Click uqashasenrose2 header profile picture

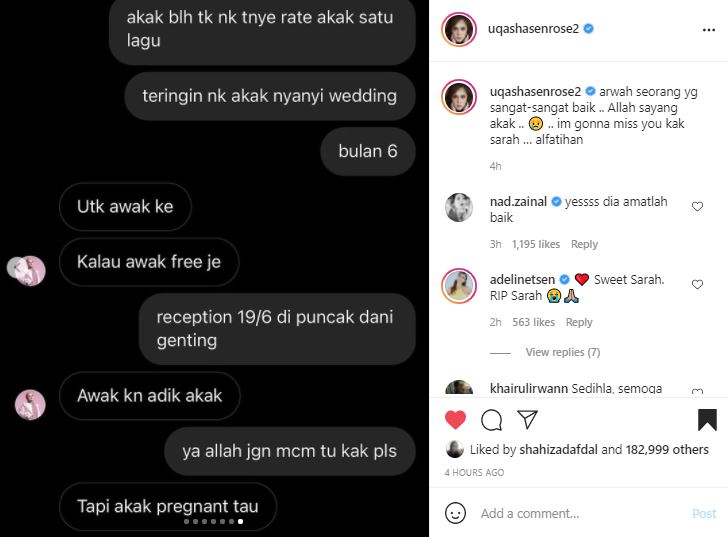459,30
